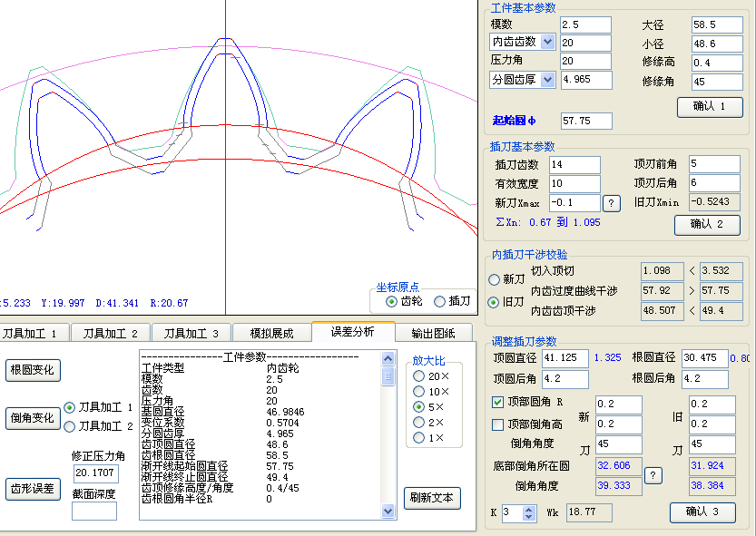Click the 分圆齿厚 value field
The height and width of the screenshot is (536, 756).
pos(587,80)
